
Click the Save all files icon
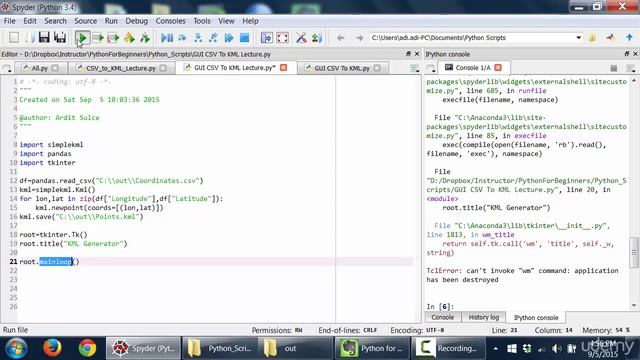pos(60,38)
